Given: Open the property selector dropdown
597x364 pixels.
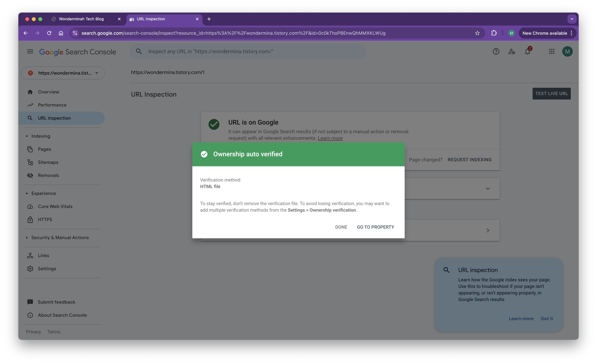Looking at the screenshot, I should pos(63,73).
